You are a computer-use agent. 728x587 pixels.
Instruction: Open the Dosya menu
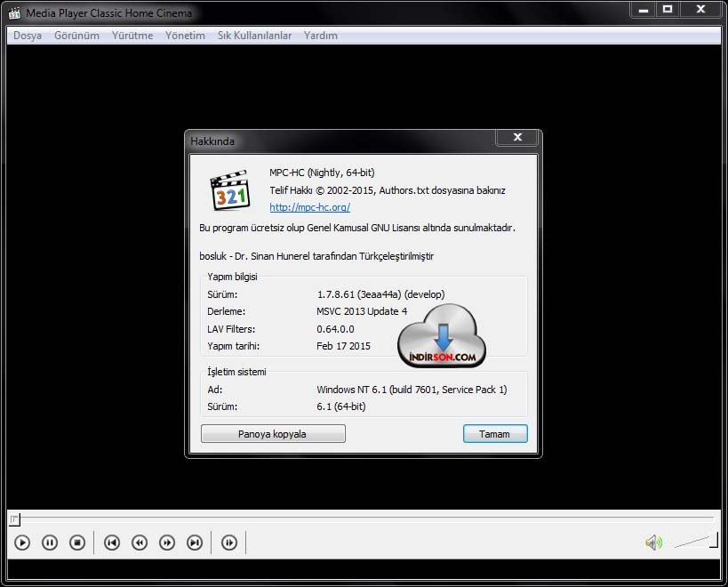28,36
